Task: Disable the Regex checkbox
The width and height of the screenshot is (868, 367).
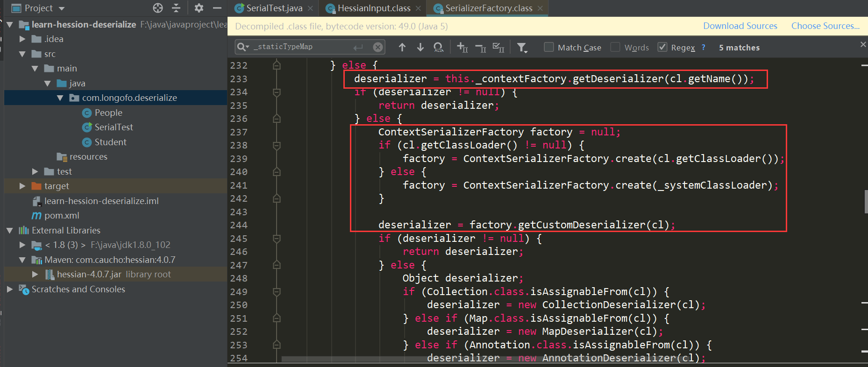Action: tap(662, 47)
